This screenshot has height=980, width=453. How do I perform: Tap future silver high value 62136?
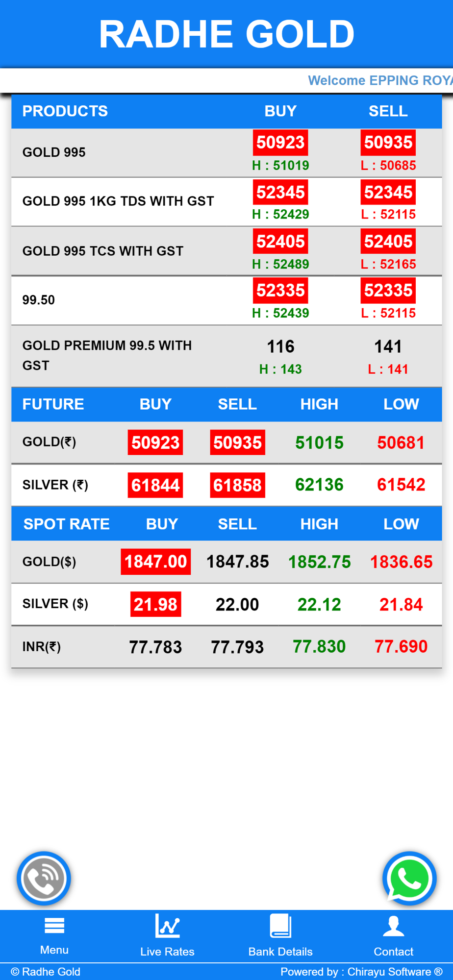[x=319, y=485]
